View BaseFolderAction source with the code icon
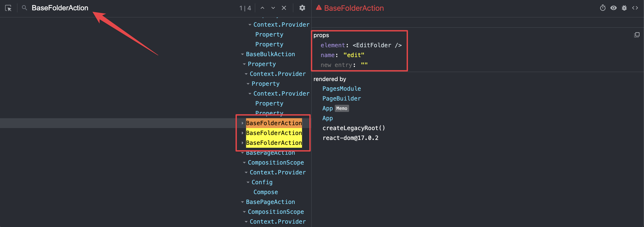Image resolution: width=644 pixels, height=227 pixels. tap(635, 8)
